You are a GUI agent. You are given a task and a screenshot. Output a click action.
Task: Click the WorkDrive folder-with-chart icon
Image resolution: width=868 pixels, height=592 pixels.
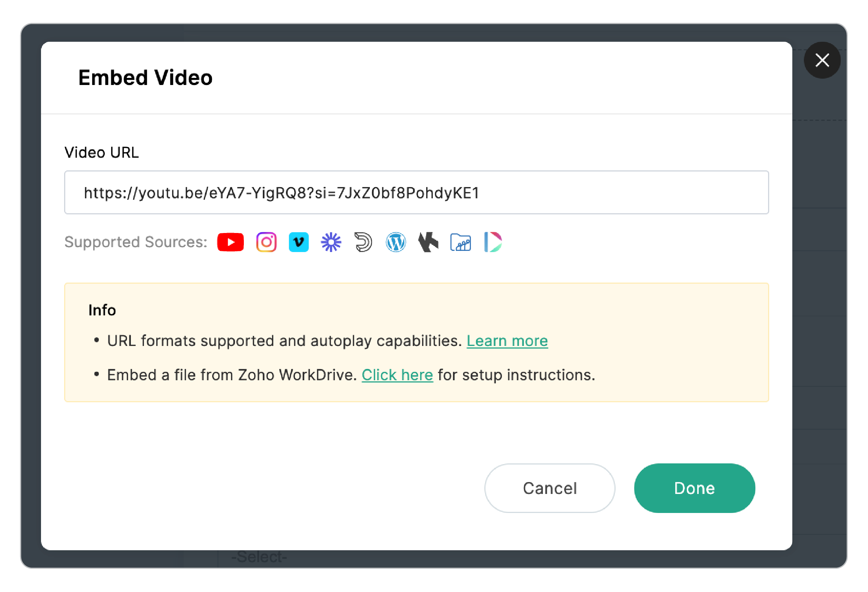[460, 242]
